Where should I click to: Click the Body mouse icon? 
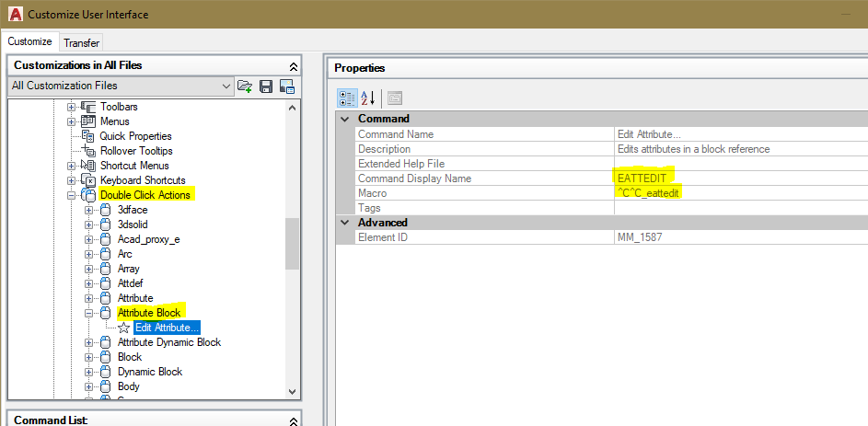(106, 386)
